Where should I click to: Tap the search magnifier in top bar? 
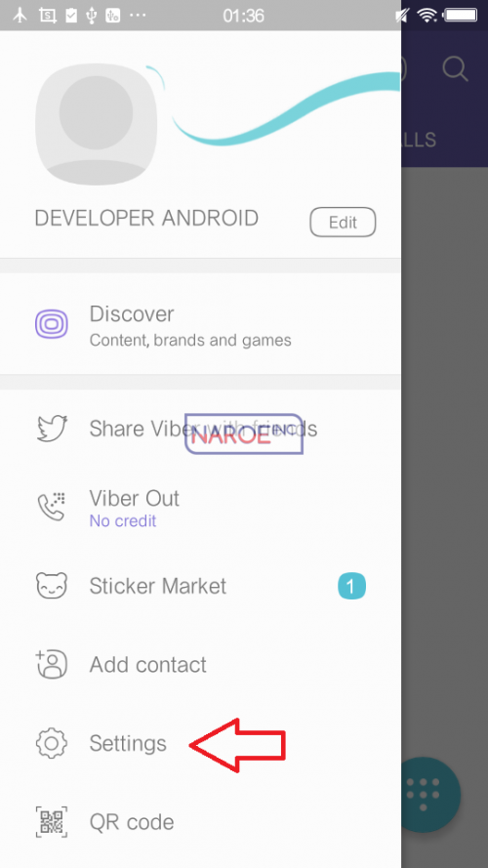456,69
